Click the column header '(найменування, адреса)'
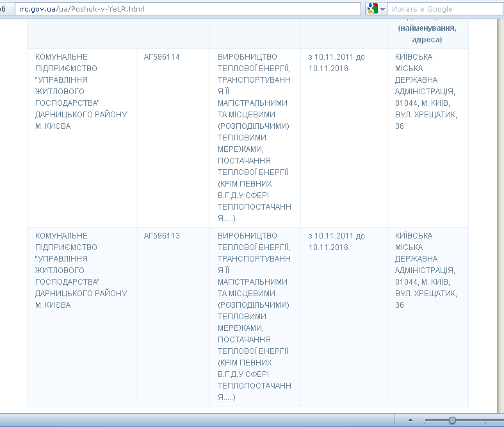The width and height of the screenshot is (504, 427). tap(427, 34)
